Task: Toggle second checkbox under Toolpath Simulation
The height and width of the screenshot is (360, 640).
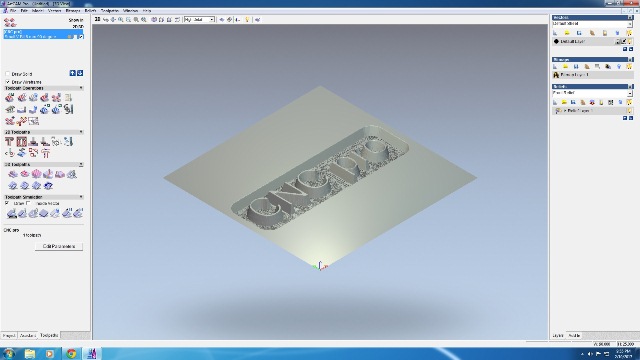Action: pyautogui.click(x=28, y=203)
